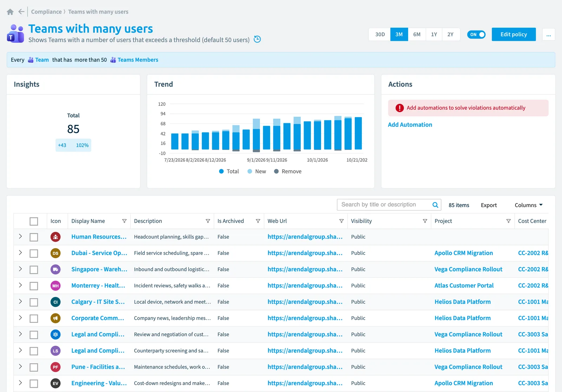Tick the Pune - Facilities row checkbox
The width and height of the screenshot is (562, 392).
(34, 367)
